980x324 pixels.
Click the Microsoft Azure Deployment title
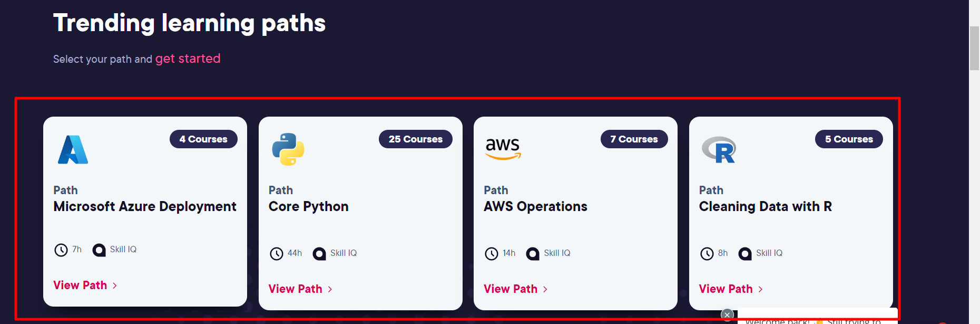(x=145, y=207)
